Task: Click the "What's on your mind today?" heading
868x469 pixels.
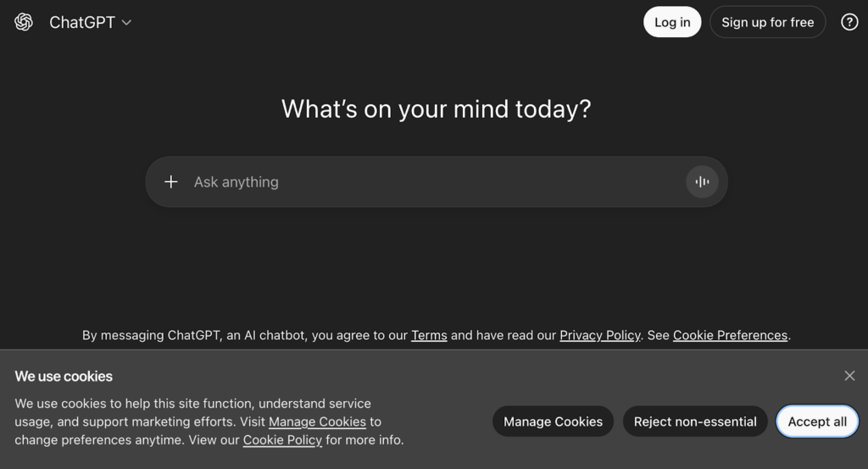Action: coord(436,109)
